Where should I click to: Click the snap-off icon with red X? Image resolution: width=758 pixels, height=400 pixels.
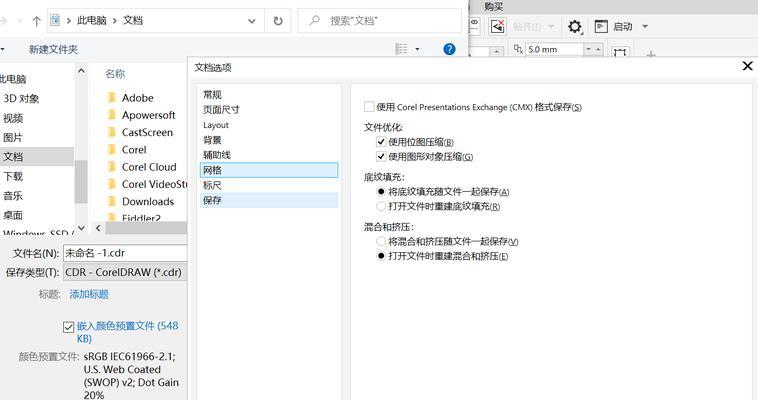click(x=497, y=26)
